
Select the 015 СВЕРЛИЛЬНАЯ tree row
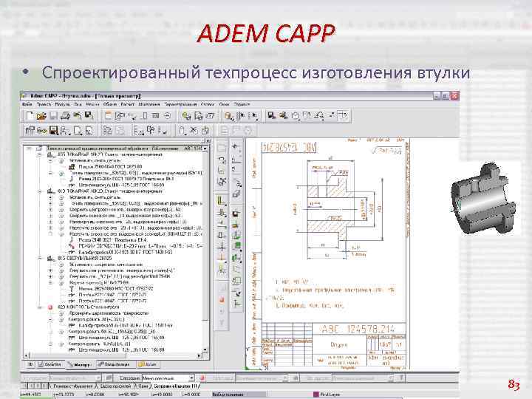(x=85, y=258)
